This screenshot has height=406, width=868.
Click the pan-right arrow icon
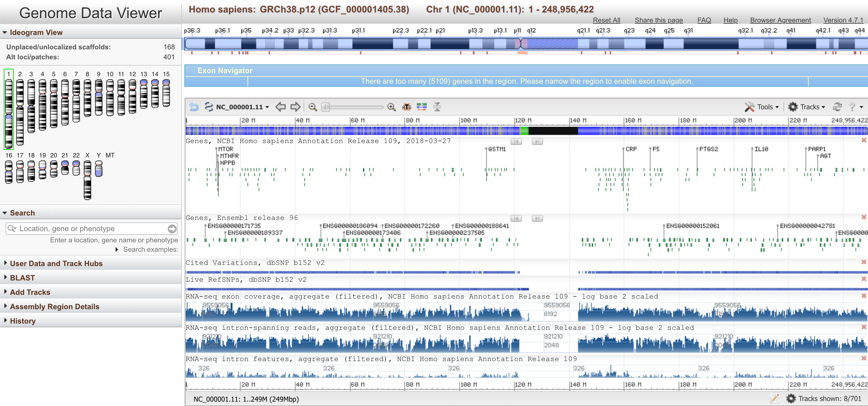point(295,106)
